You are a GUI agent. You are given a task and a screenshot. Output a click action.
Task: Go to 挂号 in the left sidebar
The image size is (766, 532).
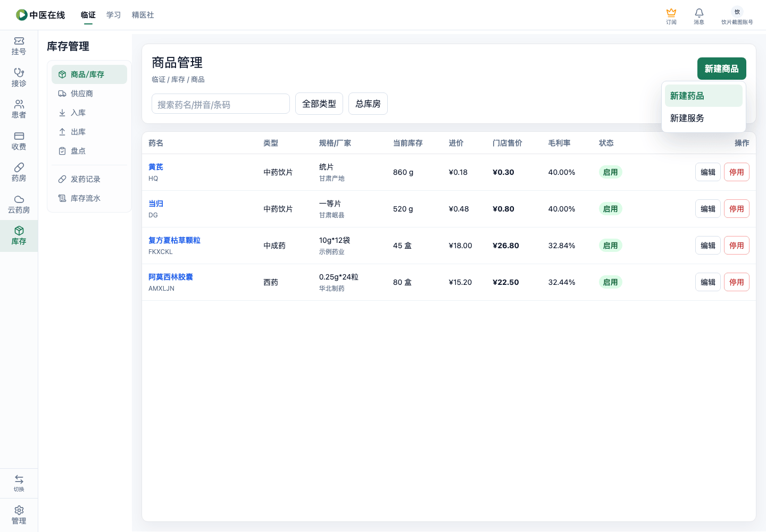tap(19, 46)
